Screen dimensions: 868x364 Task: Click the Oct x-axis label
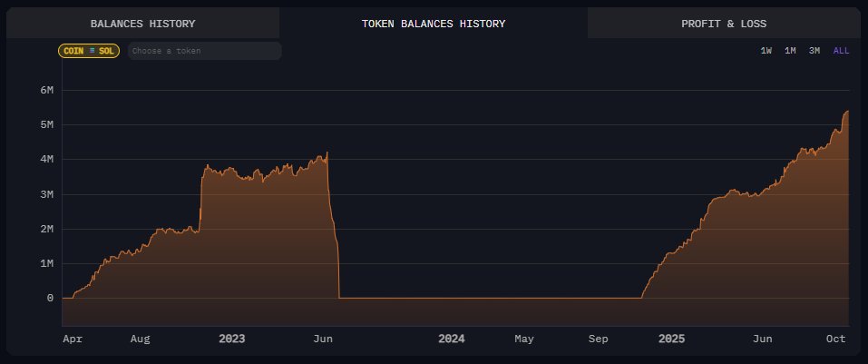tap(836, 339)
